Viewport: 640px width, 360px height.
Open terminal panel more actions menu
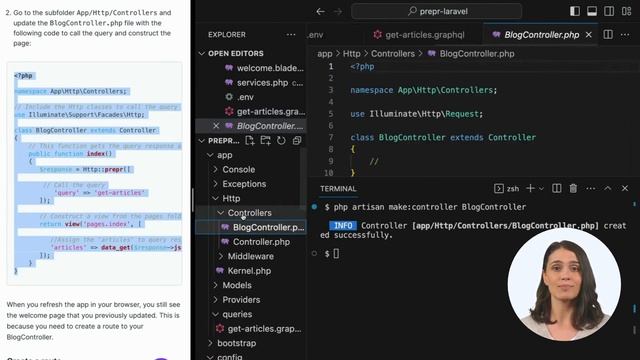[x=590, y=189]
